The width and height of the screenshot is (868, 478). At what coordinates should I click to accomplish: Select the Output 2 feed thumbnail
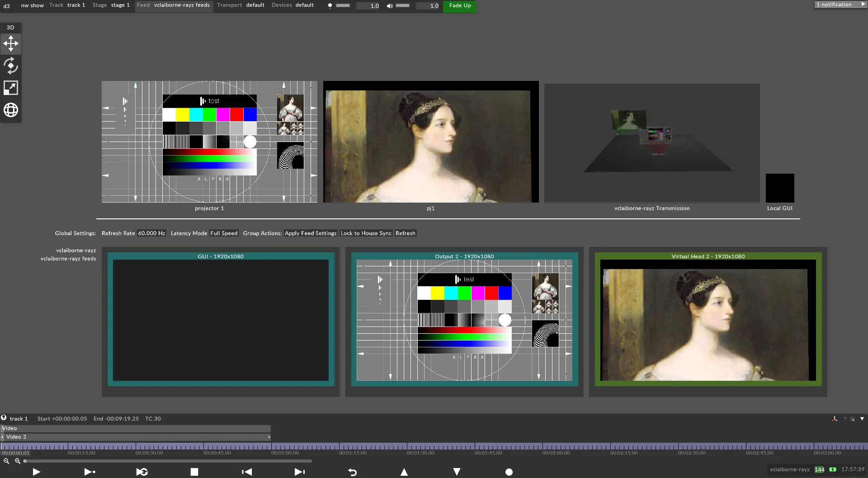point(464,321)
